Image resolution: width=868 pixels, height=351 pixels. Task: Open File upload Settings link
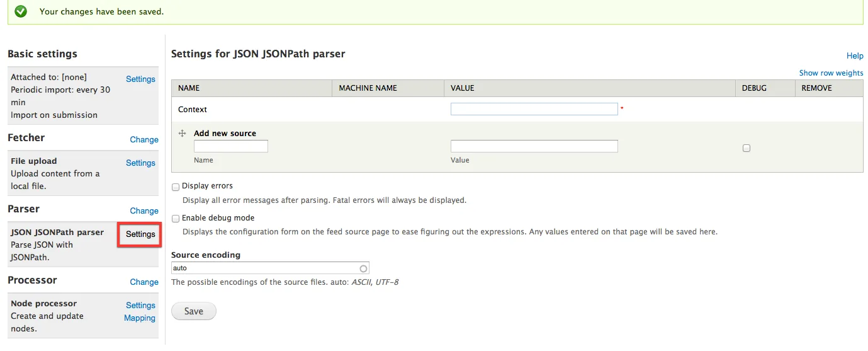(x=140, y=163)
